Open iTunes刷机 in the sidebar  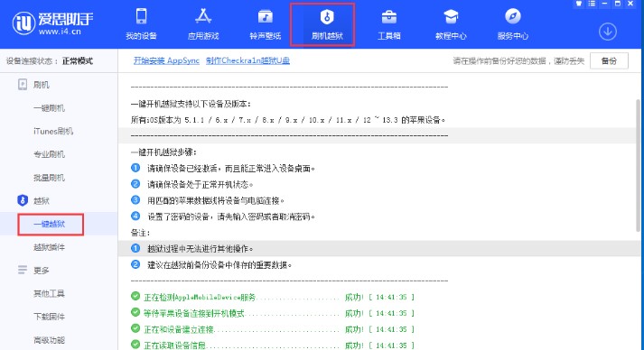[x=53, y=132]
